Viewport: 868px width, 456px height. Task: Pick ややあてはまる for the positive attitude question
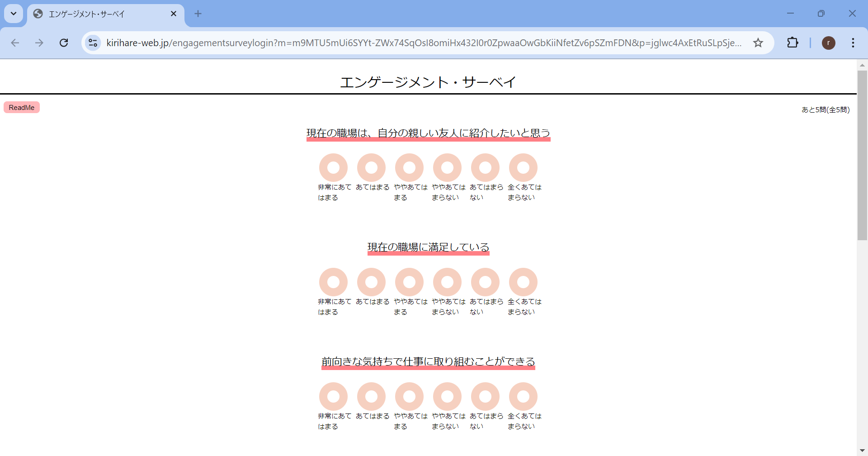coord(409,396)
